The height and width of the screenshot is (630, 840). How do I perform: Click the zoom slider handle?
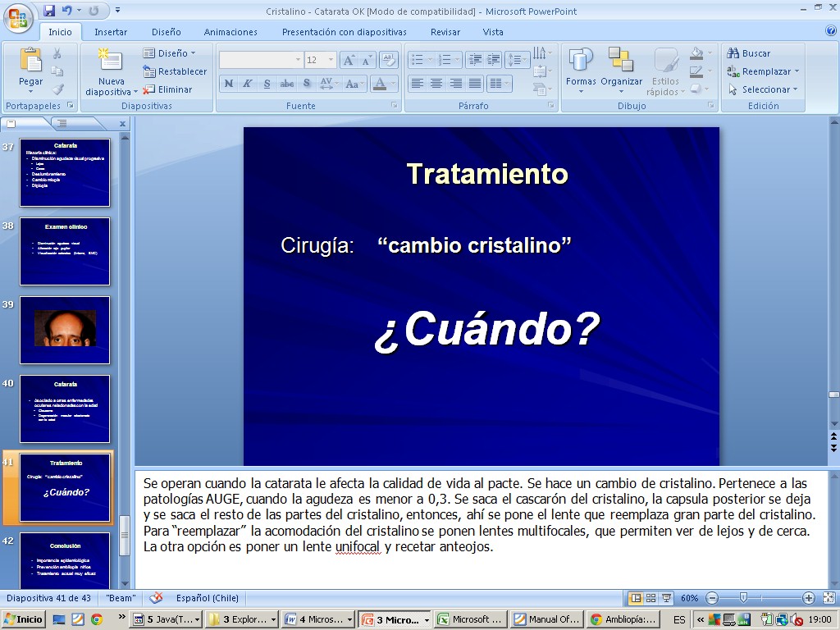[743, 598]
